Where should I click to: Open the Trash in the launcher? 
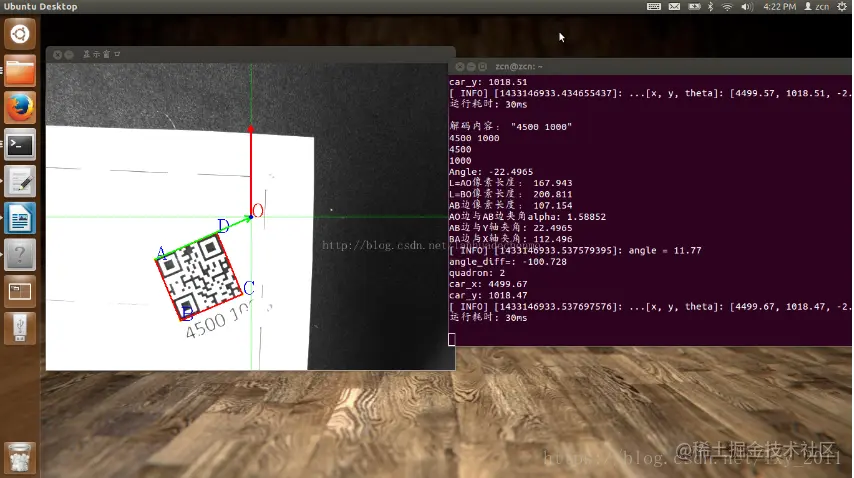[x=20, y=457]
